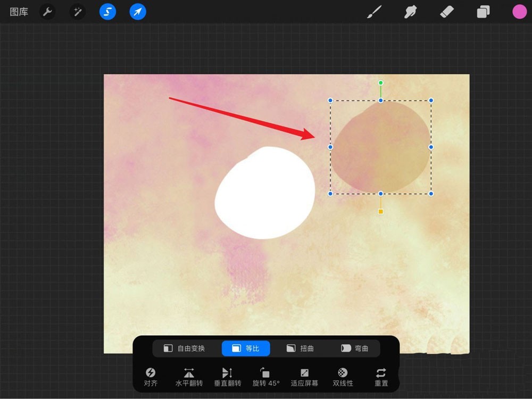Toggle 对齐 snapping option
This screenshot has width=532, height=399.
pyautogui.click(x=151, y=377)
